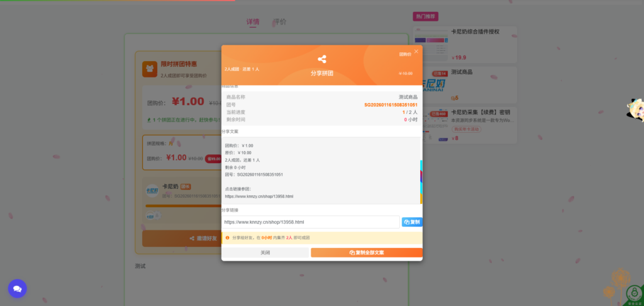Screen dimensions: 644x306
Task: Click the 剩余时间 0 小时 value
Action: (x=411, y=120)
